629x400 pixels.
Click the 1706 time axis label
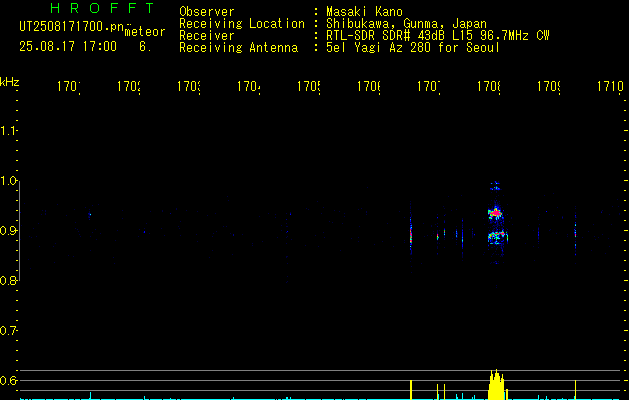click(369, 87)
